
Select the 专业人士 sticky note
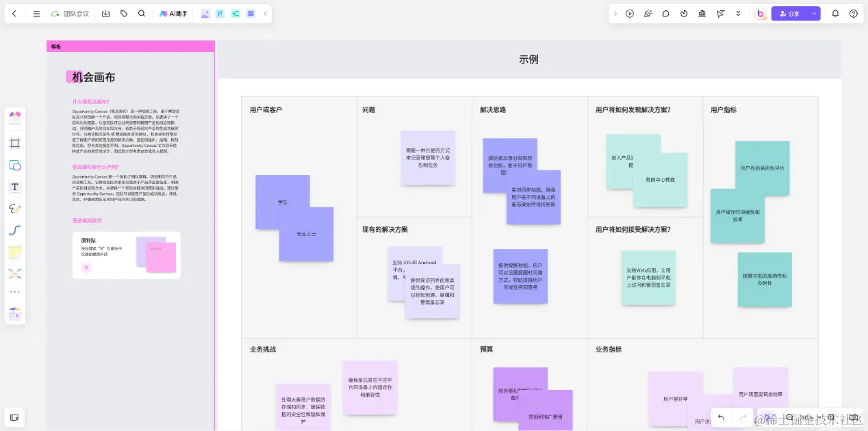[307, 234]
